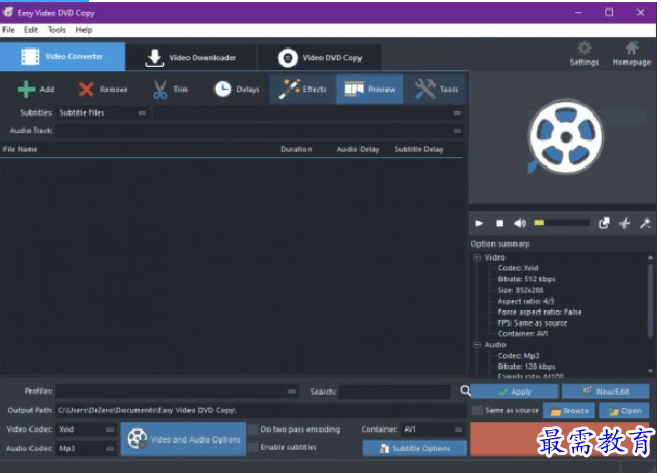
Task: Adjust the preview volume slider
Action: [x=562, y=223]
